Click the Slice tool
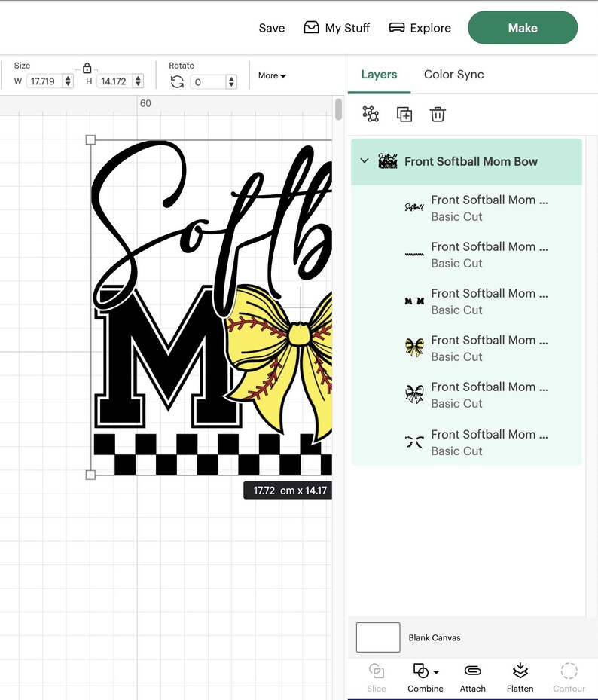598x700 pixels. click(x=377, y=677)
